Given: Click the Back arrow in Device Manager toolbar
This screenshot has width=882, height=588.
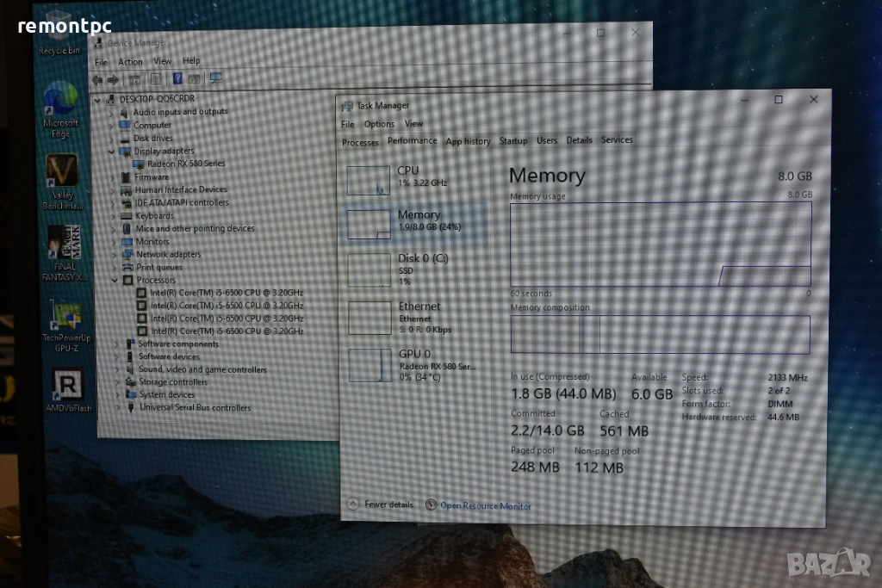Looking at the screenshot, I should 97,79.
